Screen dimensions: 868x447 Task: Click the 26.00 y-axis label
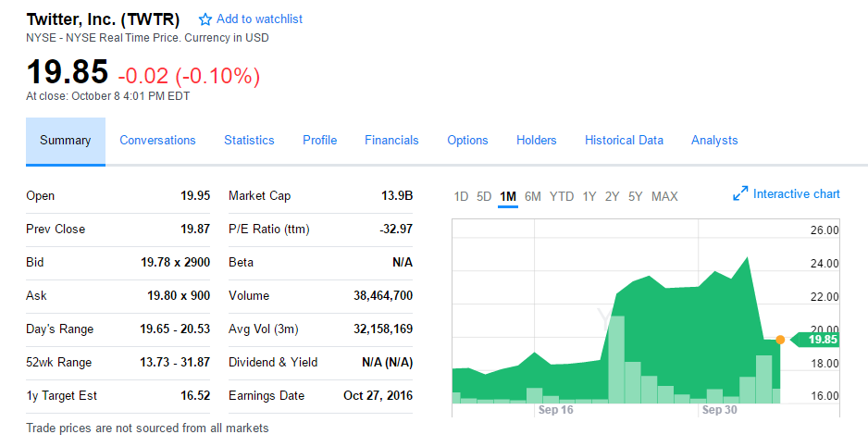(825, 230)
